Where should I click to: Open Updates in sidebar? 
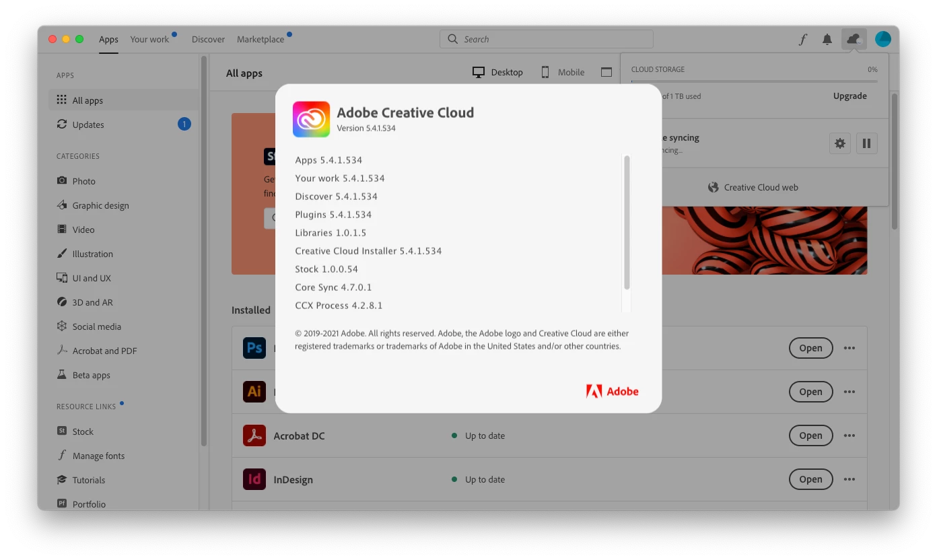[124, 125]
